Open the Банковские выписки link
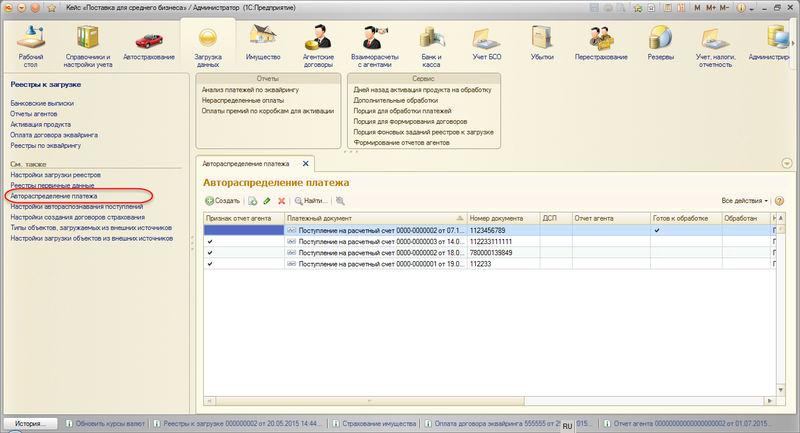This screenshot has height=433, width=800. pyautogui.click(x=42, y=103)
